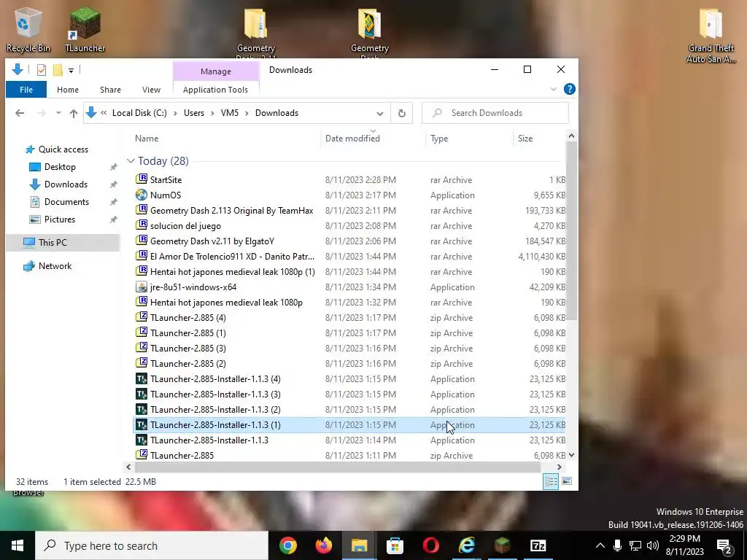Sort by Date modified column
747x560 pixels.
coord(352,138)
